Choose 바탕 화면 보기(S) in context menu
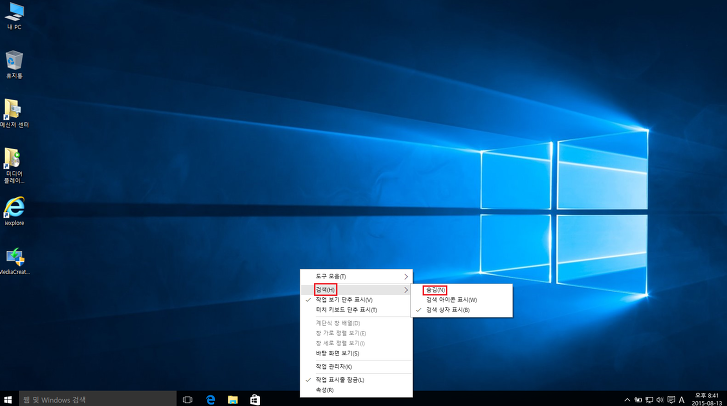The image size is (727, 406). click(x=356, y=353)
